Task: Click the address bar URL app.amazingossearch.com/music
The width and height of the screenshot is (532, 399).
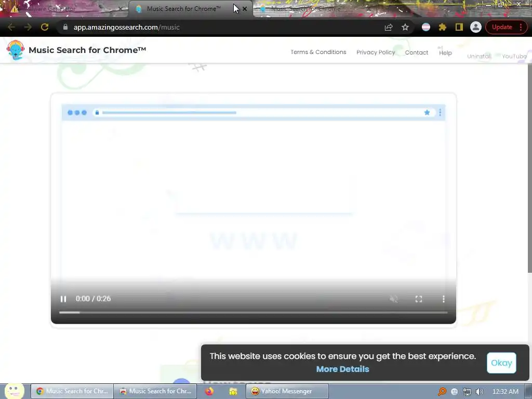Action: tap(127, 27)
